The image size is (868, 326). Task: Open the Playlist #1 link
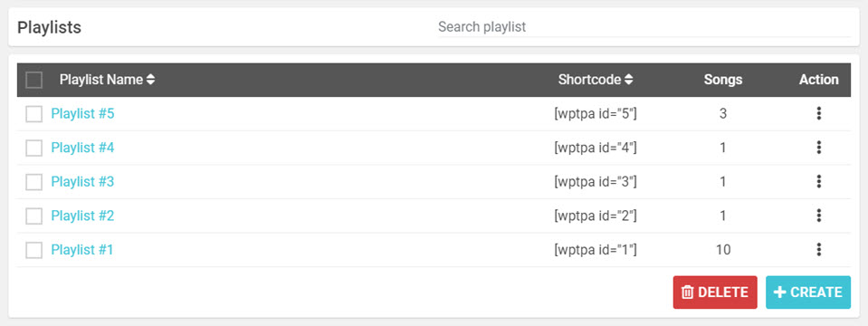pos(82,250)
